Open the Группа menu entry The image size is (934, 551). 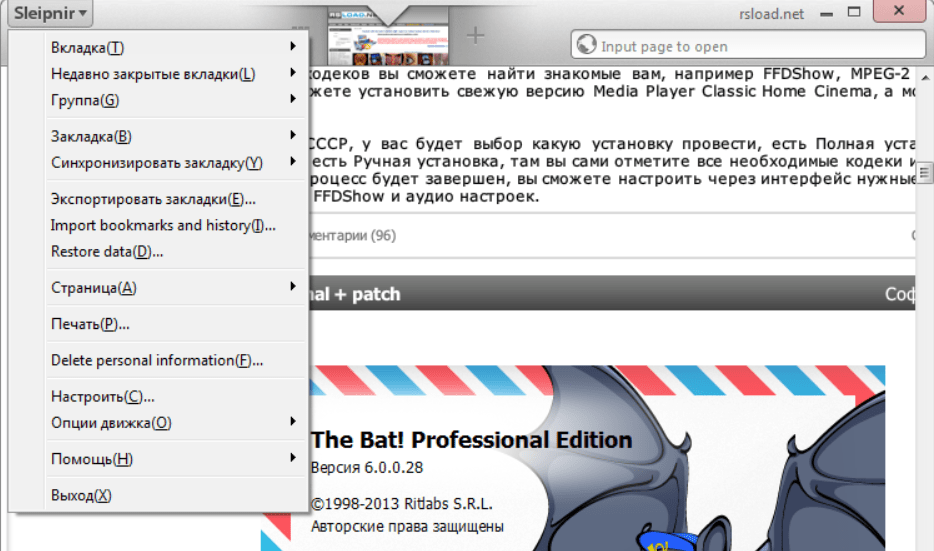[x=84, y=100]
